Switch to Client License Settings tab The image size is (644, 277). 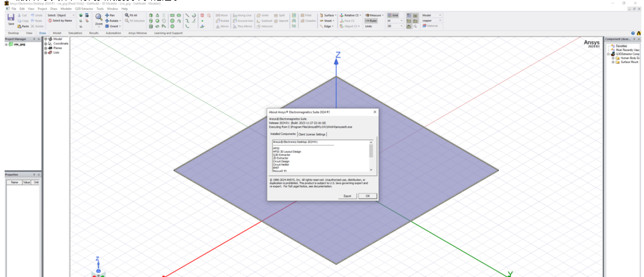[312, 134]
